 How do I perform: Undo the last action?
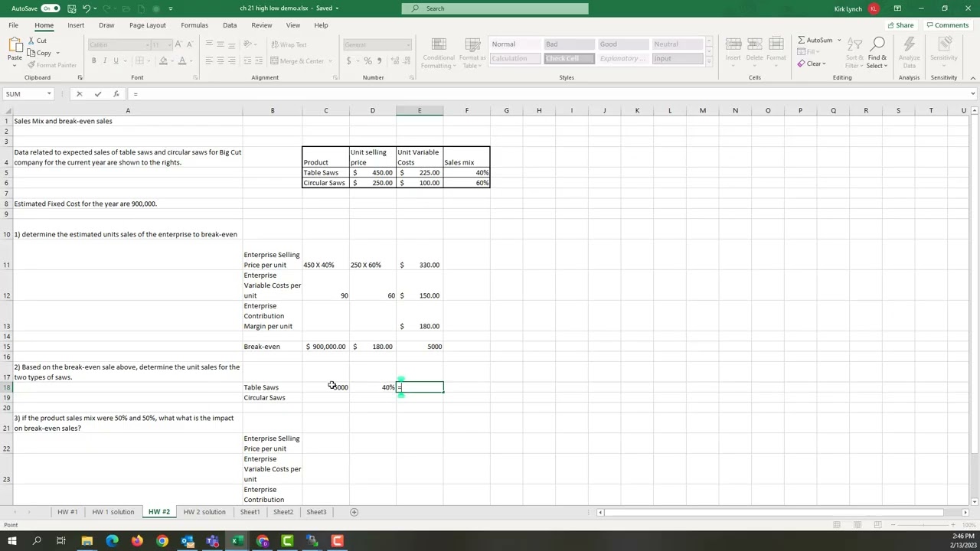coord(86,8)
